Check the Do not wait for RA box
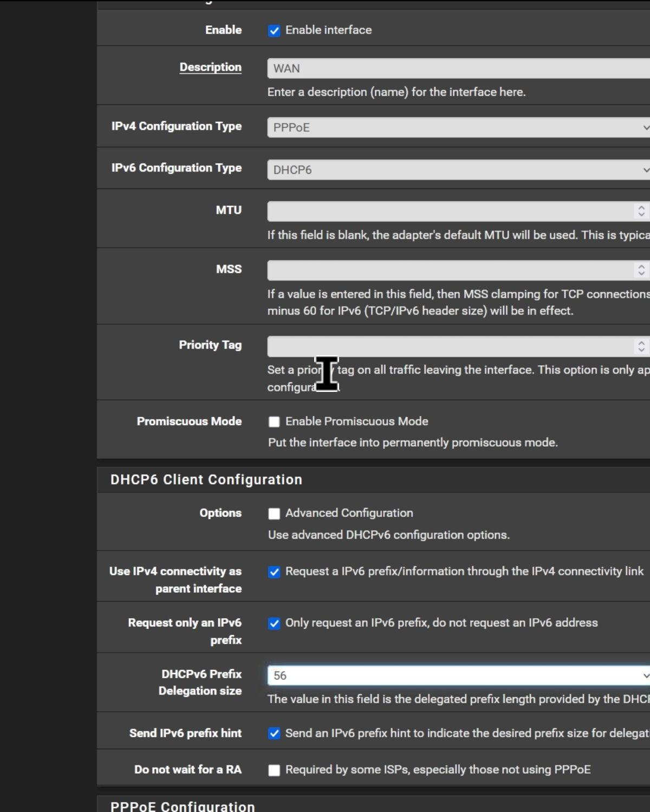Screen dimensions: 650x812 point(274,770)
